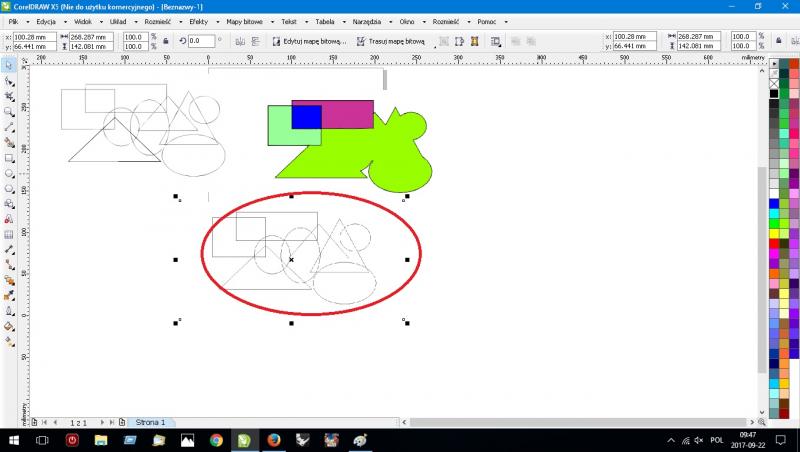Screen dimensions: 800x452
Task: Switch to the Strona 1 page tab
Action: click(149, 423)
